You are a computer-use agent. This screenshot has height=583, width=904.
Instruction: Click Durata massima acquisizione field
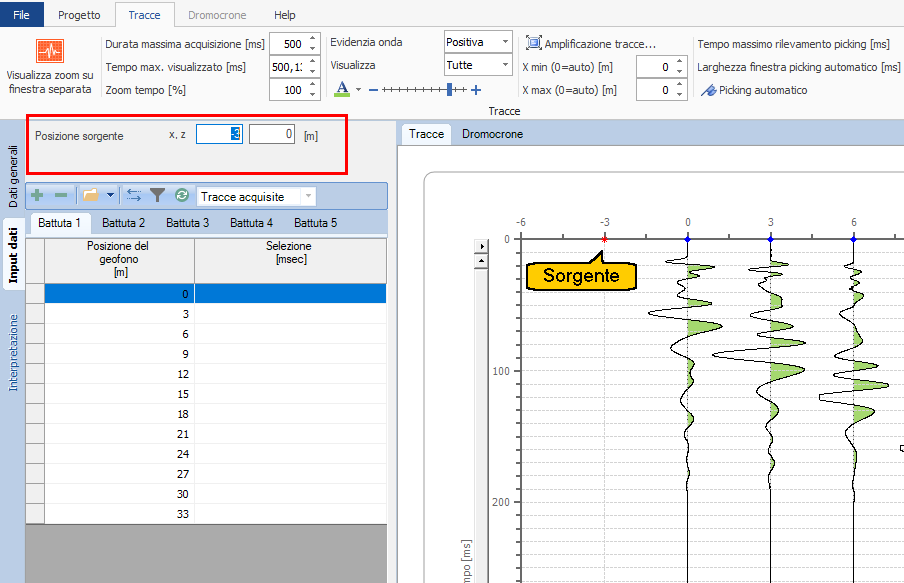pos(288,44)
